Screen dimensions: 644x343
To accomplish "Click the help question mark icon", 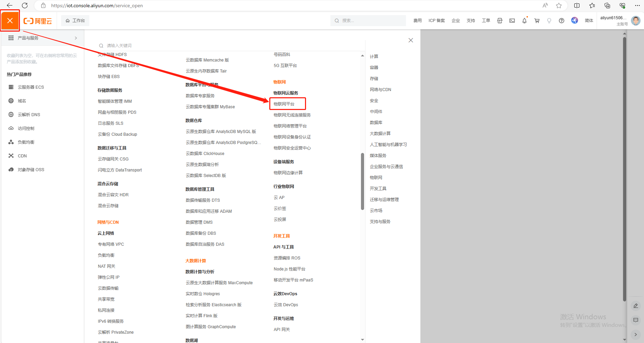I will tap(562, 21).
